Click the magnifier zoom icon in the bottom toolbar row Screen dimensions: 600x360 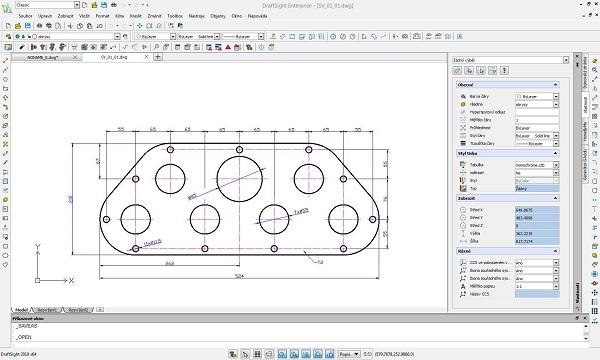(156, 47)
